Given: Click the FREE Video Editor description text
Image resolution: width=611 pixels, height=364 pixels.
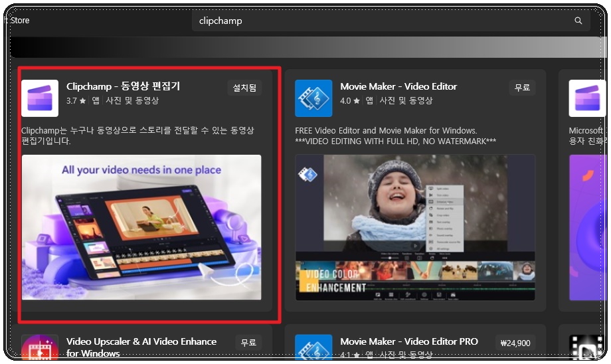Looking at the screenshot, I should 396,136.
